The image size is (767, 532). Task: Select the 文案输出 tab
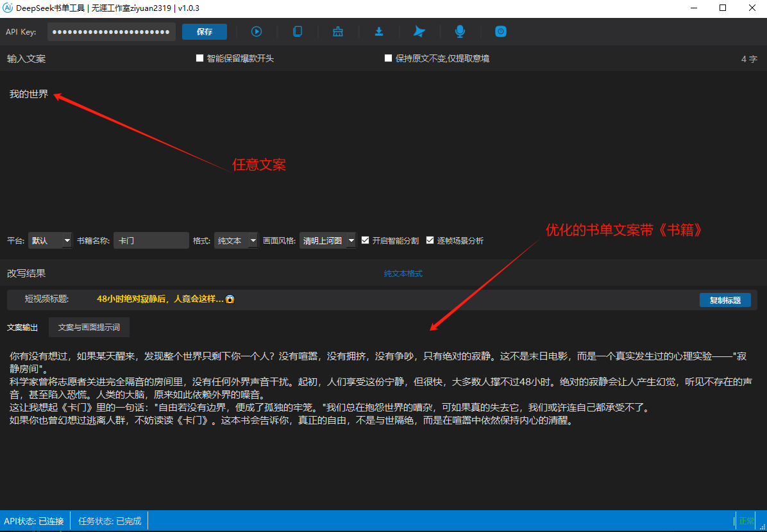[x=22, y=327]
